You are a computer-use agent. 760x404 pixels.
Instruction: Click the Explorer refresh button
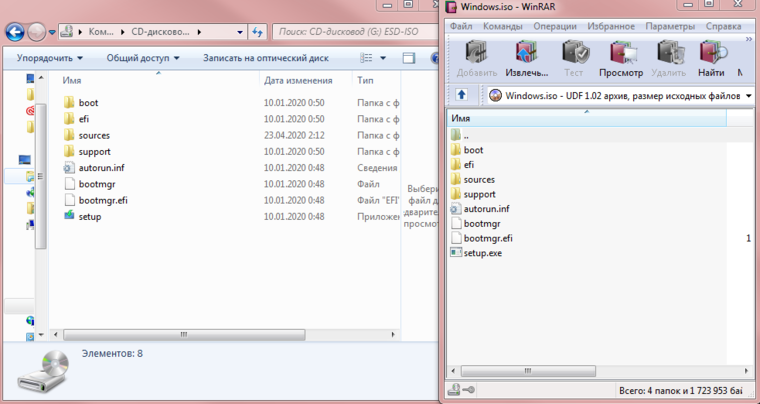[257, 32]
